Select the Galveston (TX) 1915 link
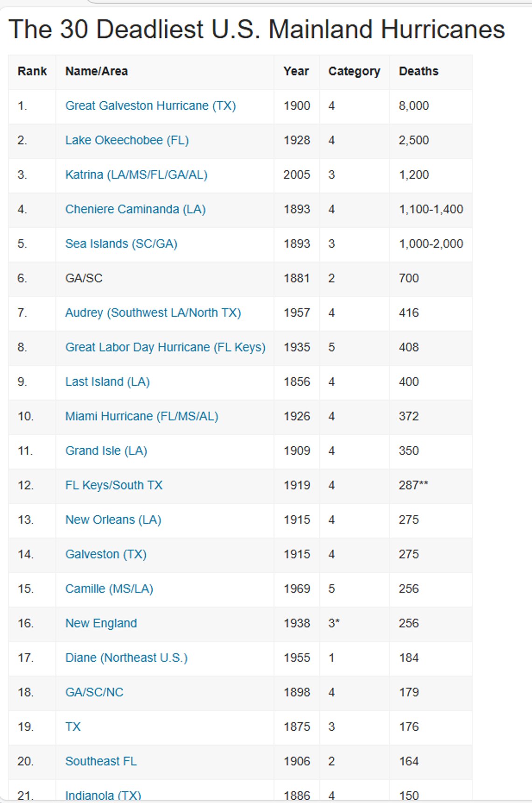The image size is (532, 803). [106, 555]
